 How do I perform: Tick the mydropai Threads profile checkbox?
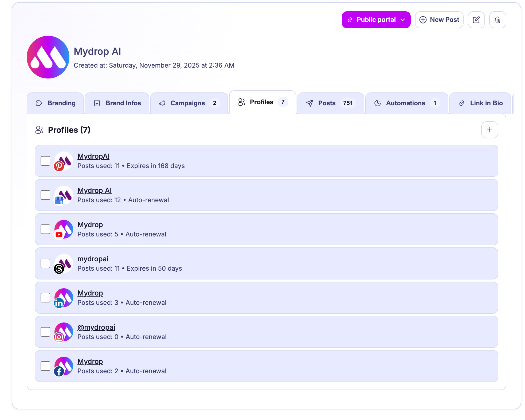click(x=45, y=263)
